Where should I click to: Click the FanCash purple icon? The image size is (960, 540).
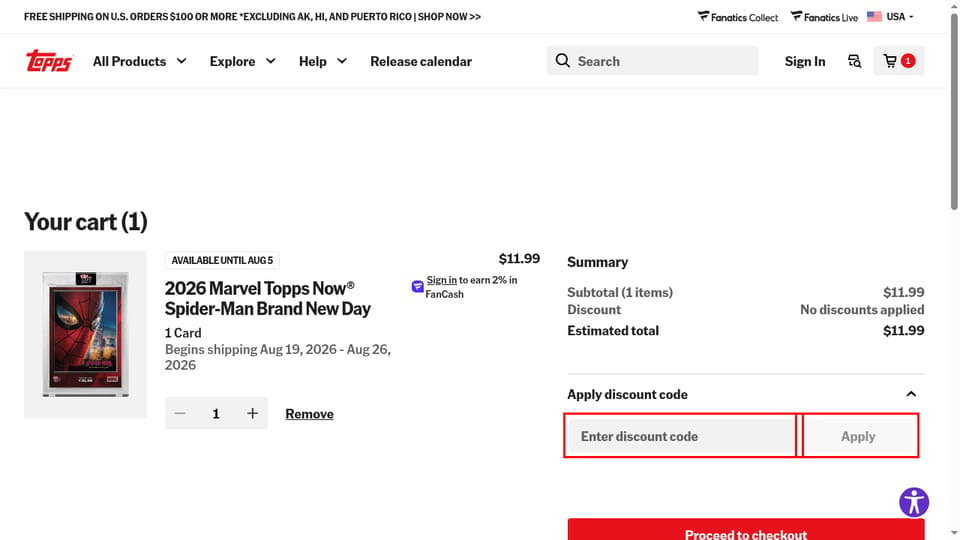click(x=418, y=286)
